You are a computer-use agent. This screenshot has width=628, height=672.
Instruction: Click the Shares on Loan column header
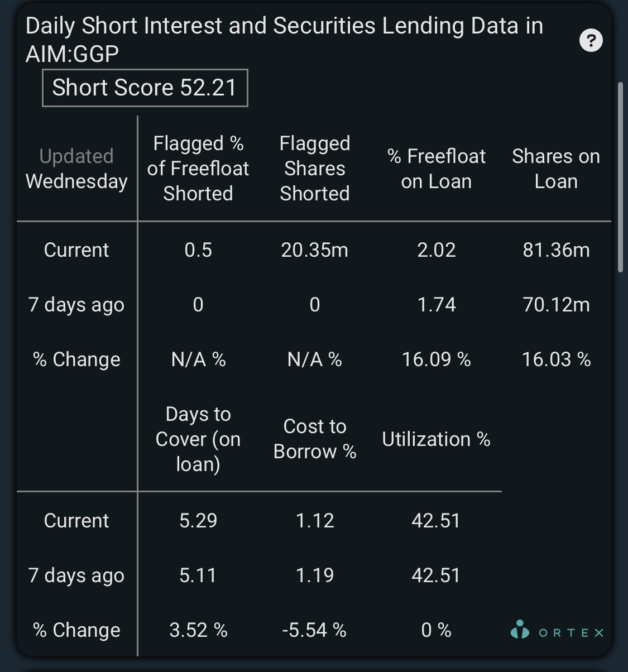click(x=556, y=169)
